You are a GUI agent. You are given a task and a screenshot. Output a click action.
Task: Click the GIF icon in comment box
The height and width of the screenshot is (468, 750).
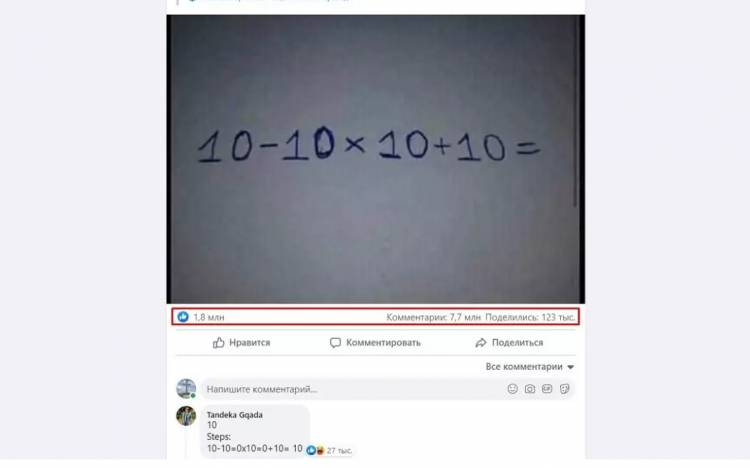pos(547,389)
